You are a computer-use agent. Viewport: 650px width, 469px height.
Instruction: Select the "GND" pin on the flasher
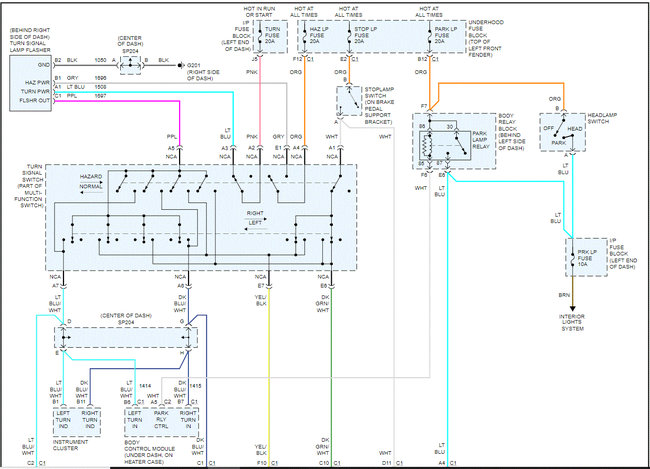[44, 65]
